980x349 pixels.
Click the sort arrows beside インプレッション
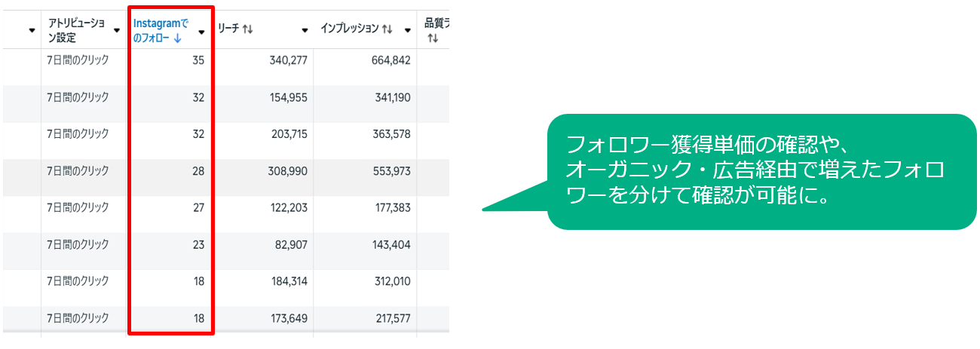click(387, 29)
